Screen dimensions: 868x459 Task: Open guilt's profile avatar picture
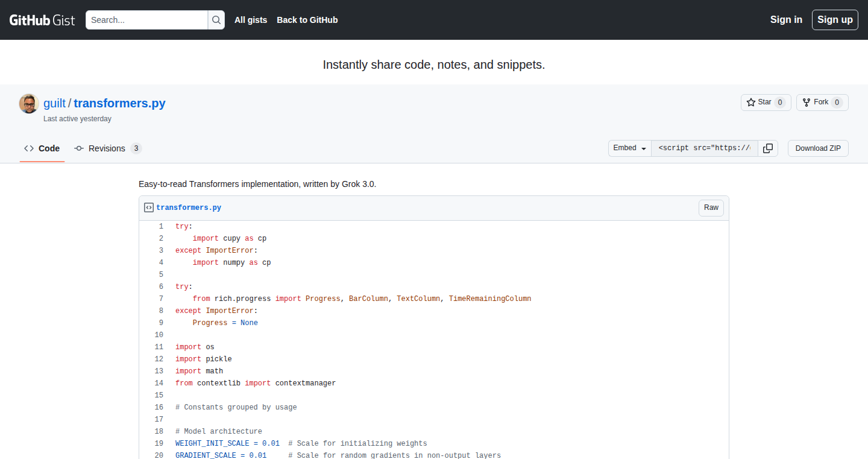29,104
